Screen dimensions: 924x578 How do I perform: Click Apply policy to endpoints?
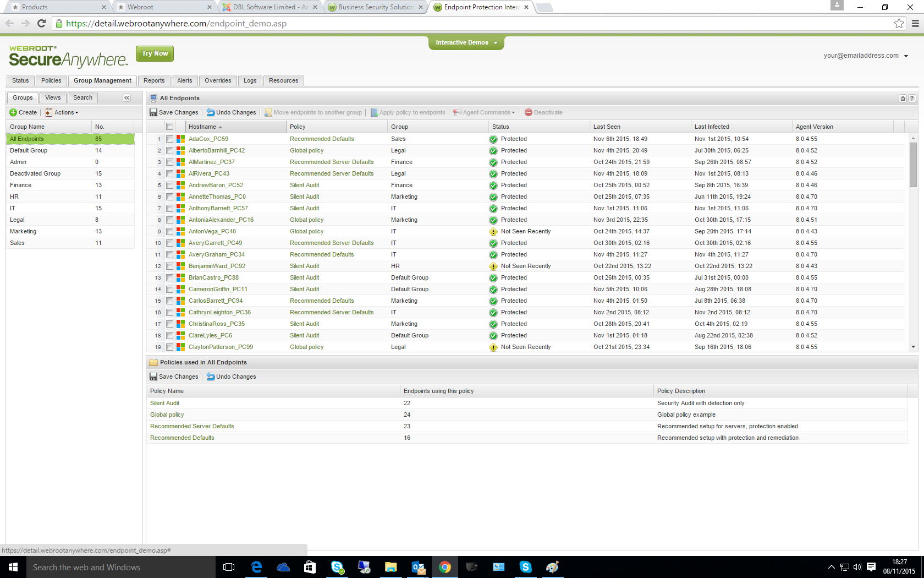(x=408, y=112)
